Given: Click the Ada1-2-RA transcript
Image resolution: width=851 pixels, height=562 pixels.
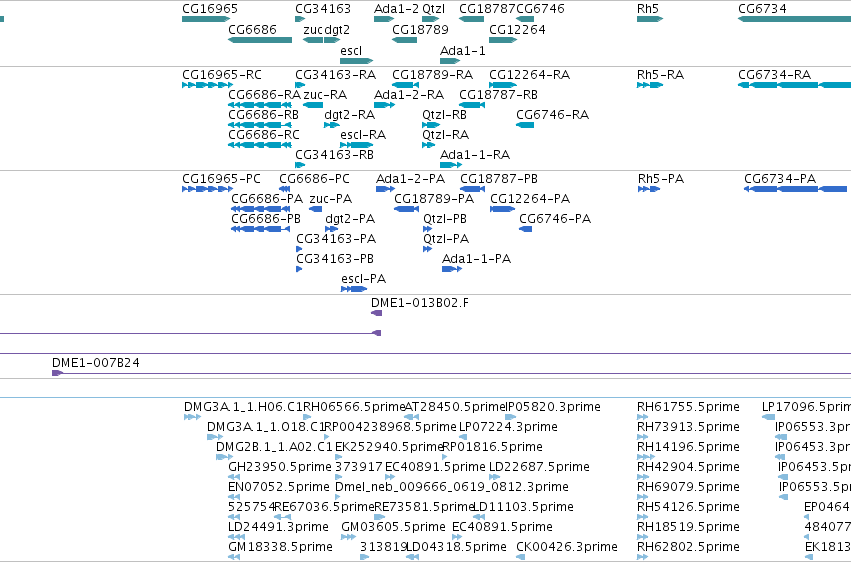Looking at the screenshot, I should (x=384, y=105).
